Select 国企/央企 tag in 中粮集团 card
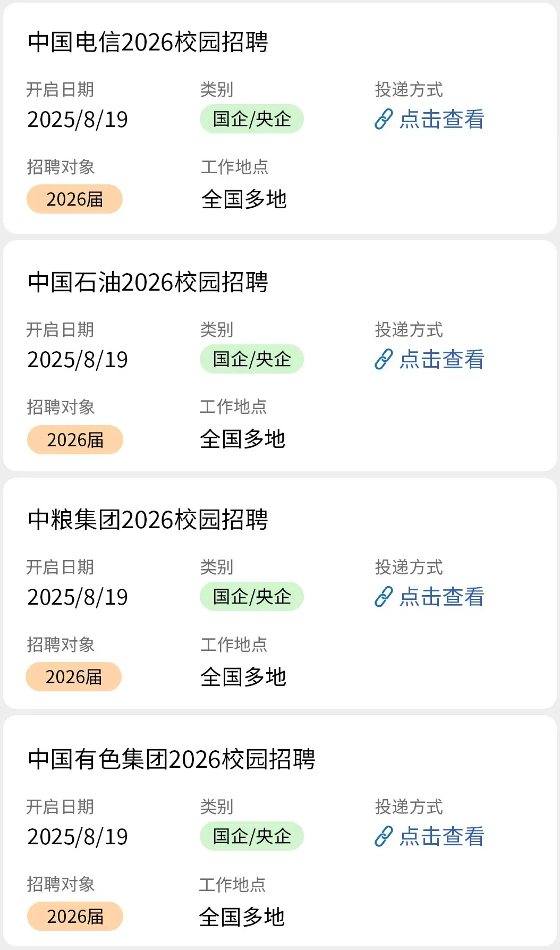 click(252, 597)
